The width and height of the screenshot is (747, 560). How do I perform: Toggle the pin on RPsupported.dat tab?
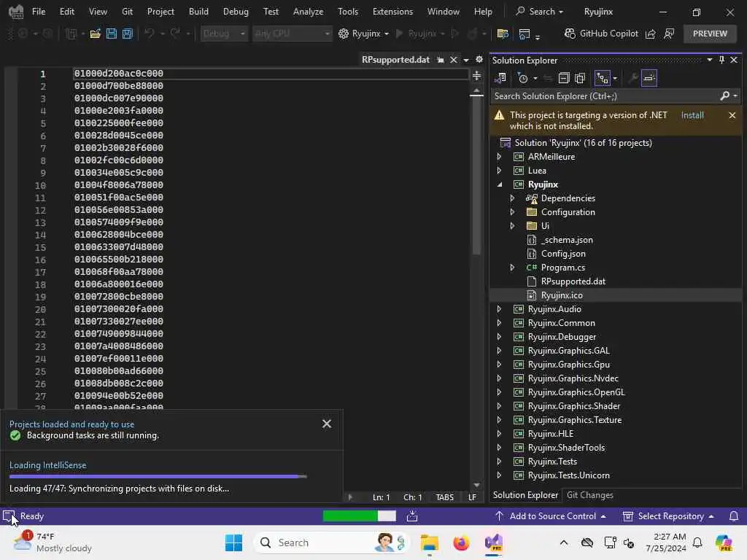[441, 60]
